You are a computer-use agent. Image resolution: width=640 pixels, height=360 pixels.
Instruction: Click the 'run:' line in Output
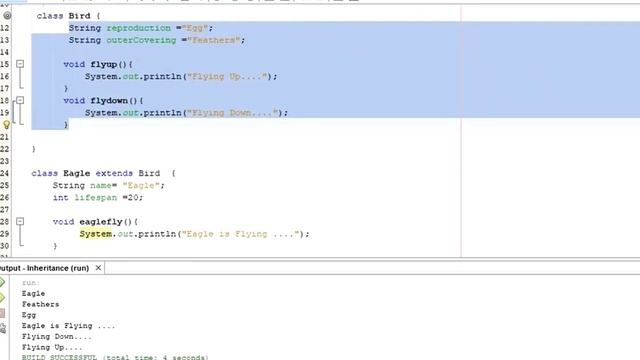click(31, 282)
